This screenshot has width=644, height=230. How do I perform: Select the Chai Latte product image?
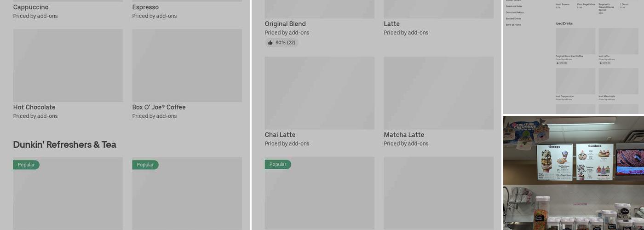(x=319, y=93)
